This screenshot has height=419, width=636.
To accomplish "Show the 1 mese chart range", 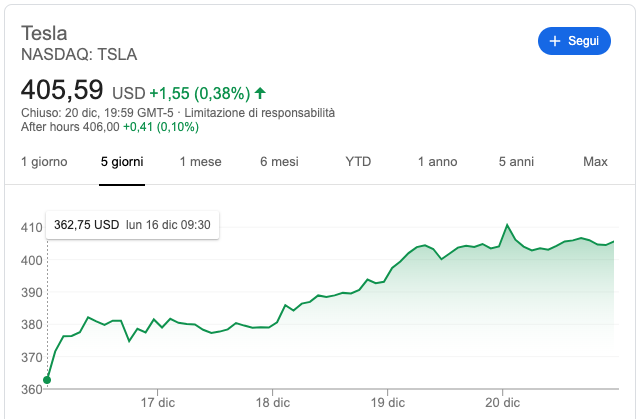I will 200,161.
